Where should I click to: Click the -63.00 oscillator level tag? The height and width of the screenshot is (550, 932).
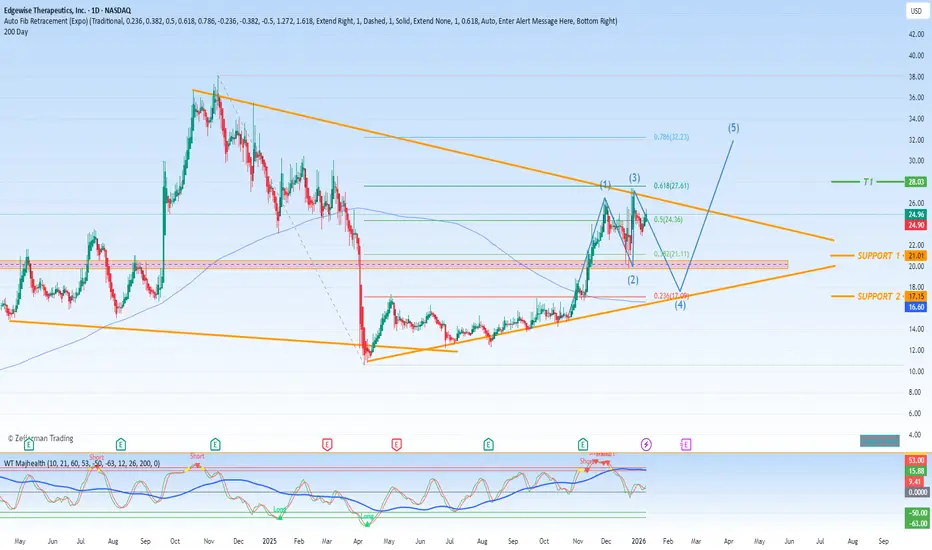[917, 523]
